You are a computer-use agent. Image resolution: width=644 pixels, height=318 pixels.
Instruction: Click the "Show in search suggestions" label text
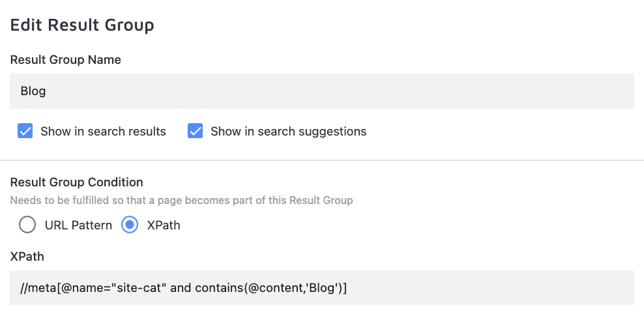point(288,132)
